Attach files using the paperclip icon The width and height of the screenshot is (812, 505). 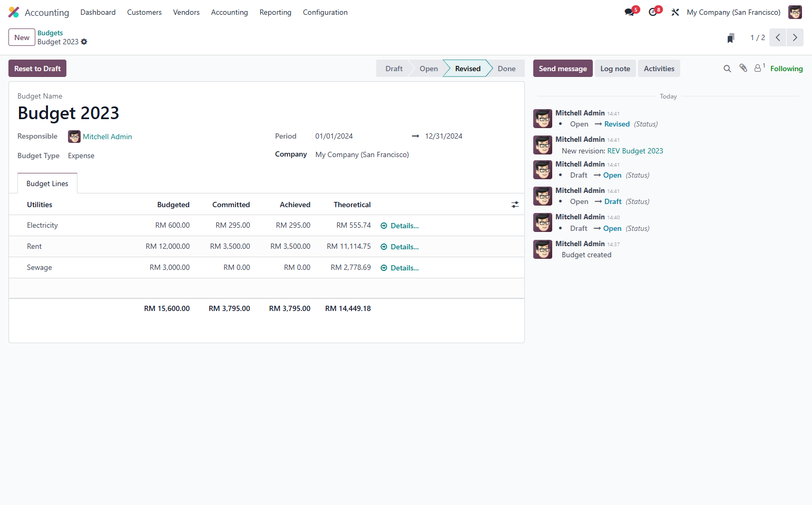(743, 68)
